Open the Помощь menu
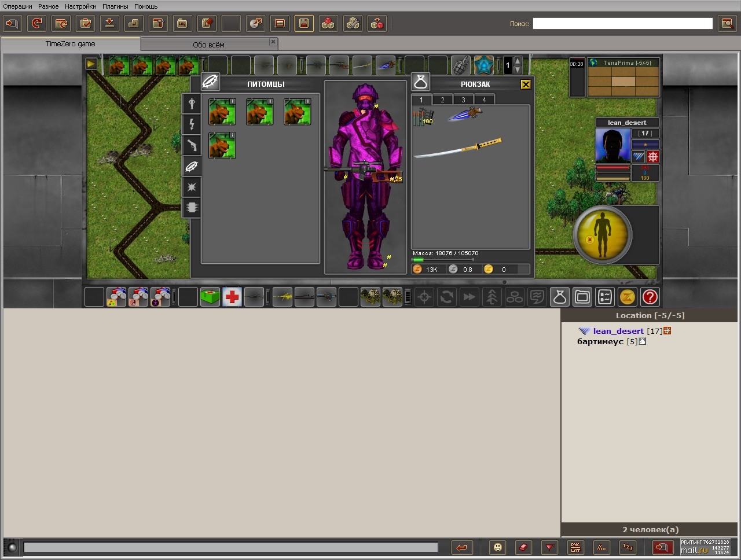 tap(146, 6)
